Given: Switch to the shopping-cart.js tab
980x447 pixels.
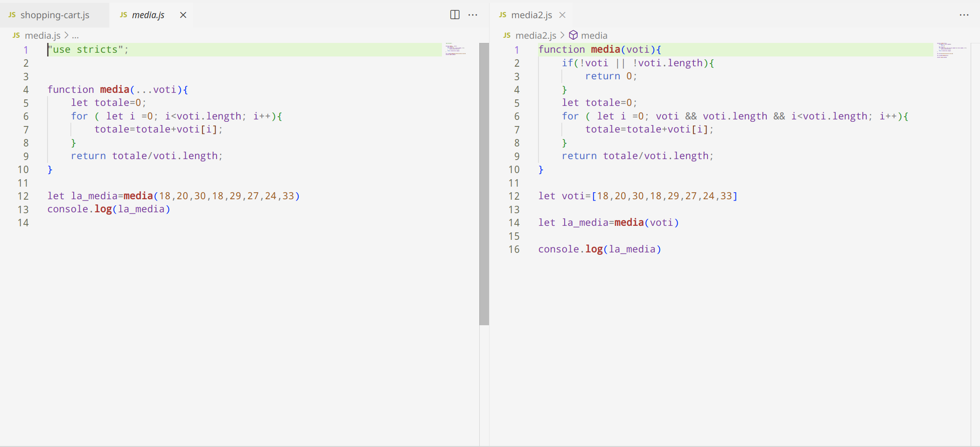Looking at the screenshot, I should pyautogui.click(x=55, y=15).
